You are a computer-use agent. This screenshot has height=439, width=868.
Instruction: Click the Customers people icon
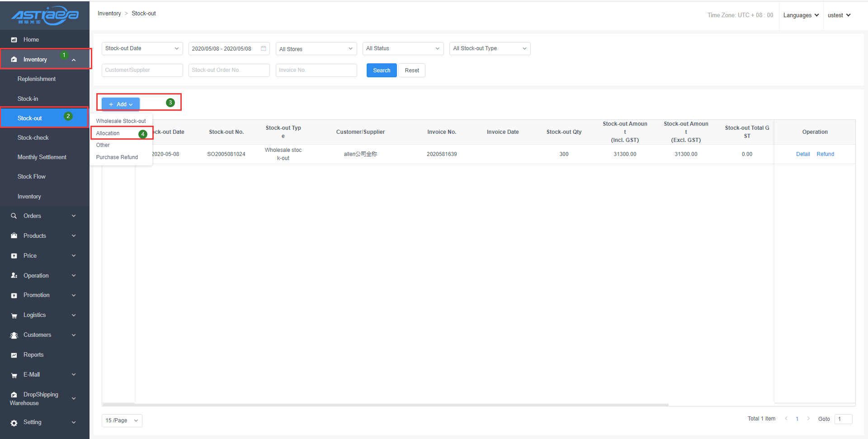pyautogui.click(x=14, y=335)
